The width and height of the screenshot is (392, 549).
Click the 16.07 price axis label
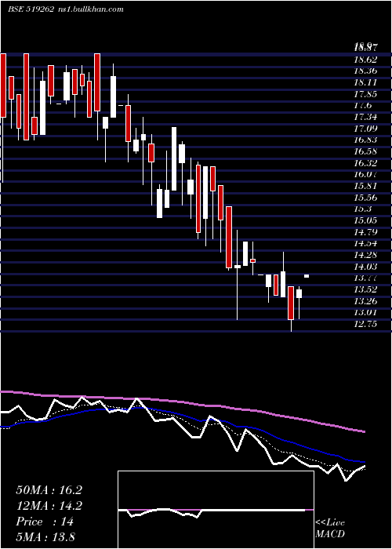pos(365,174)
